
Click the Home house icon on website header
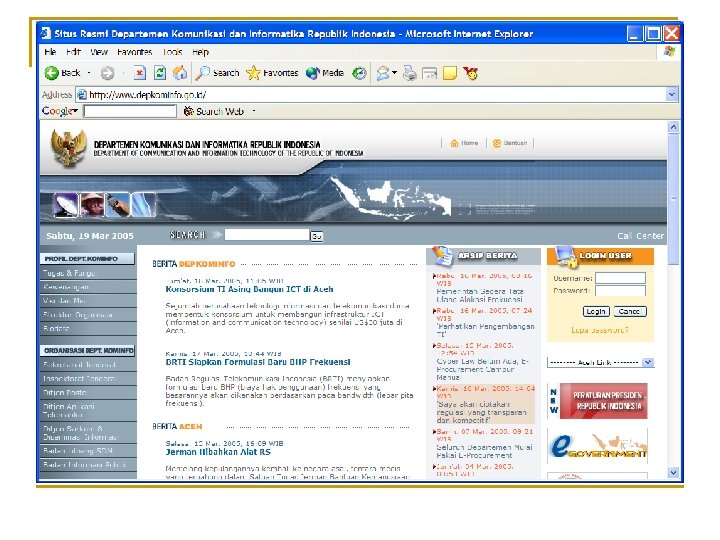[x=454, y=143]
